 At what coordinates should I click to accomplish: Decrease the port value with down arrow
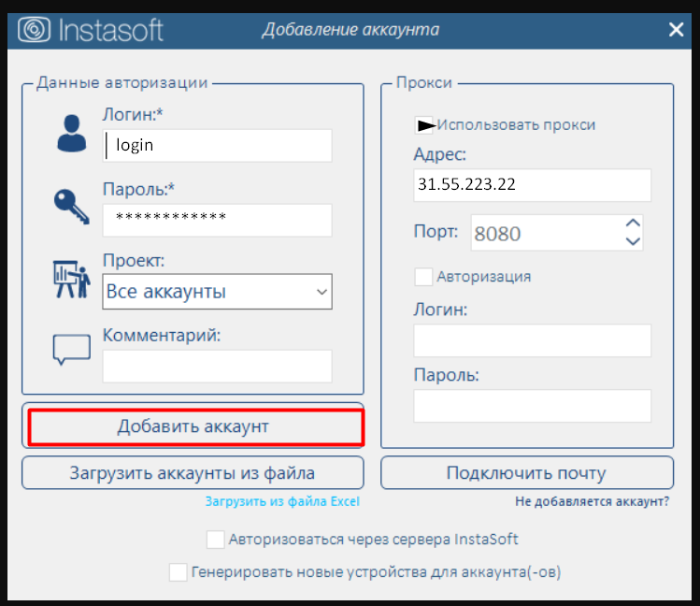(633, 241)
